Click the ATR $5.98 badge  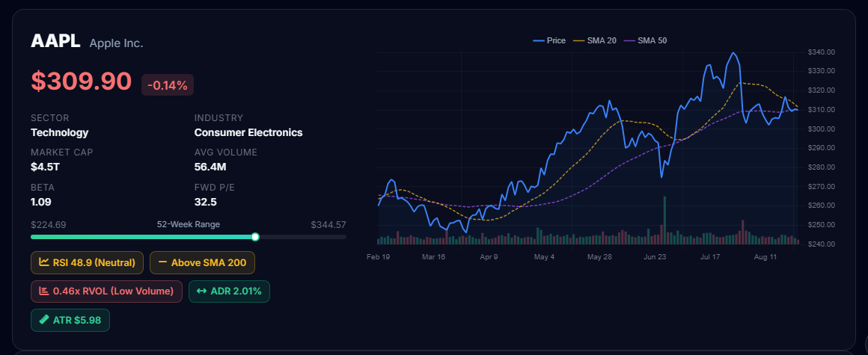(70, 320)
